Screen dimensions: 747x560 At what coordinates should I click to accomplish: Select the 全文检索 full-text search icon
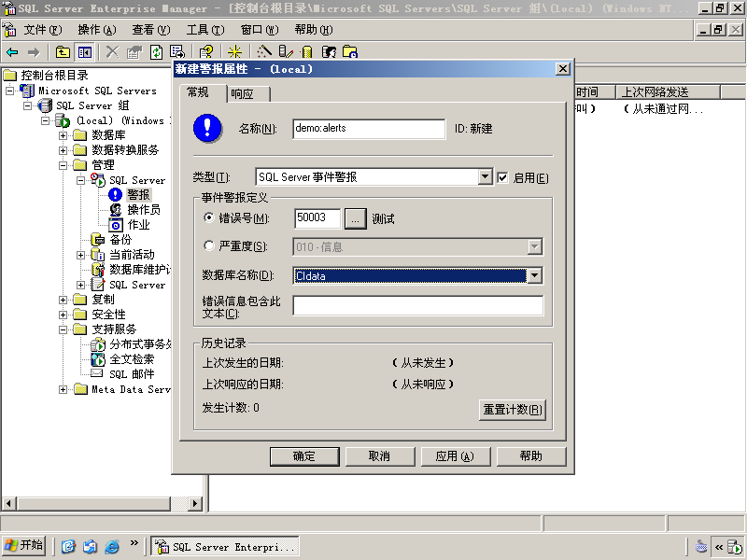coord(98,359)
